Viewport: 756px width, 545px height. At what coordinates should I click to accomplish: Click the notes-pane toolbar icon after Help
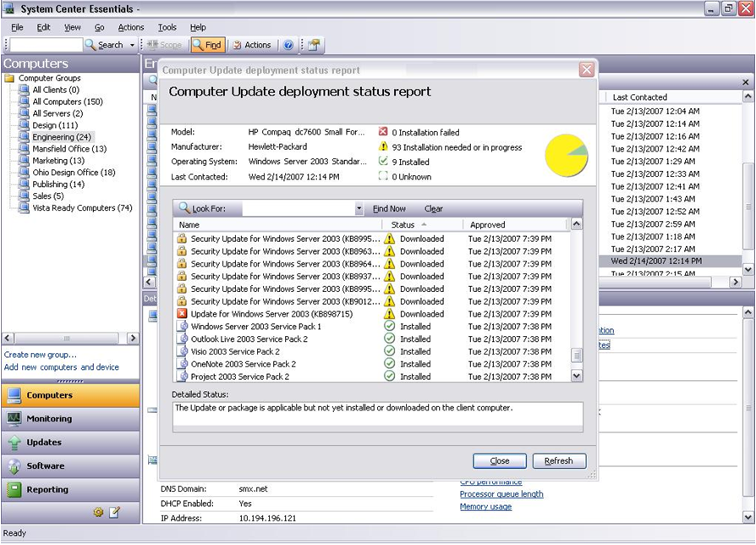point(314,45)
